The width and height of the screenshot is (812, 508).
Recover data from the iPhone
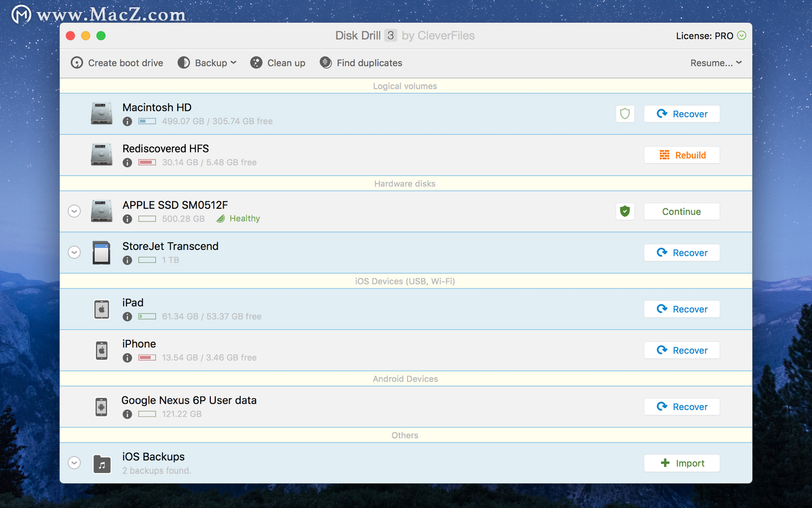(682, 350)
